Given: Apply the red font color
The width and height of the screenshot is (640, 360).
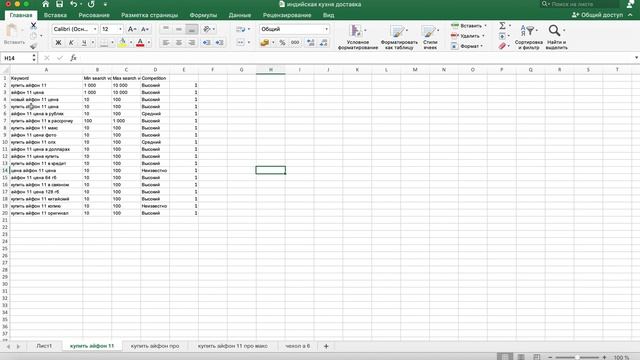Looking at the screenshot, I should click(140, 42).
